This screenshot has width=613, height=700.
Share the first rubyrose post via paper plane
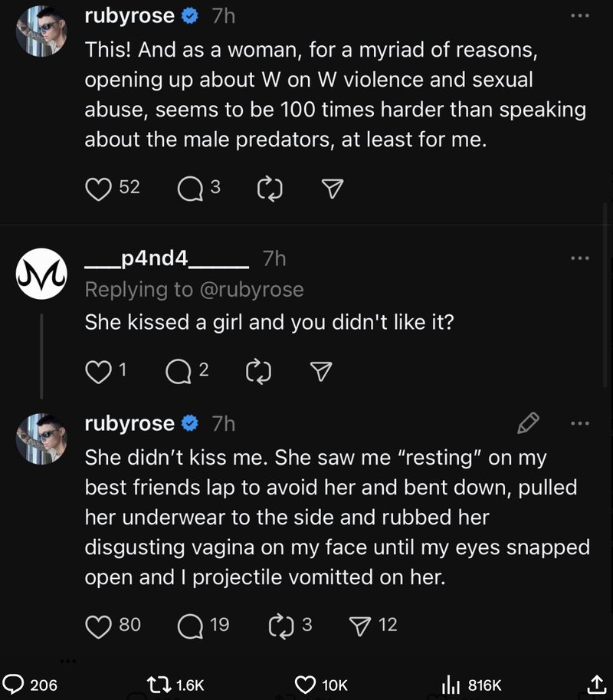coord(333,189)
